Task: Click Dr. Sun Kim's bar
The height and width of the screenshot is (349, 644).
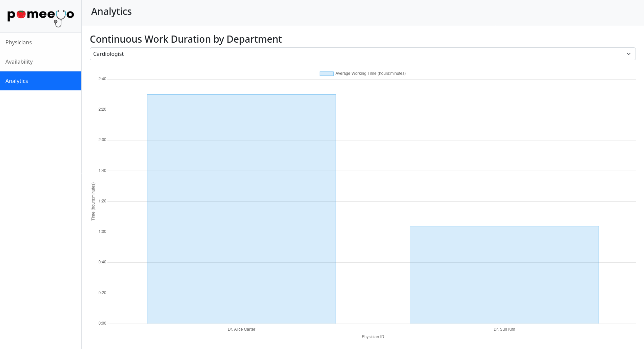Action: point(504,275)
